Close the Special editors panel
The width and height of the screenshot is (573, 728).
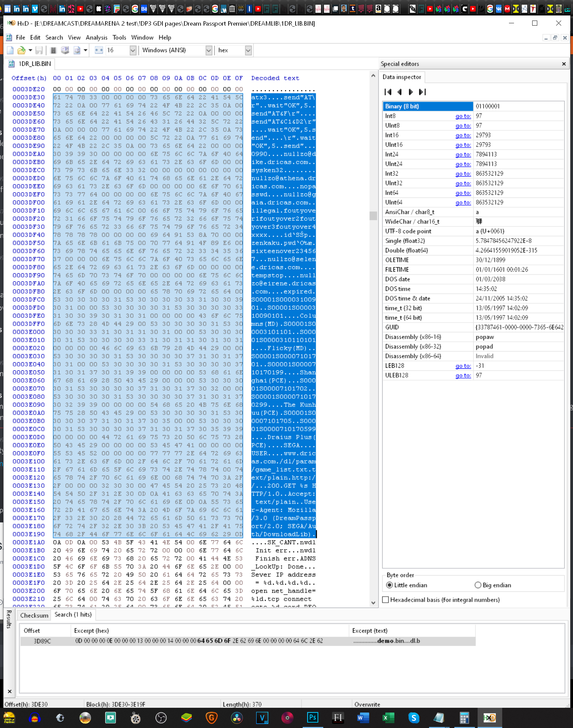(564, 64)
